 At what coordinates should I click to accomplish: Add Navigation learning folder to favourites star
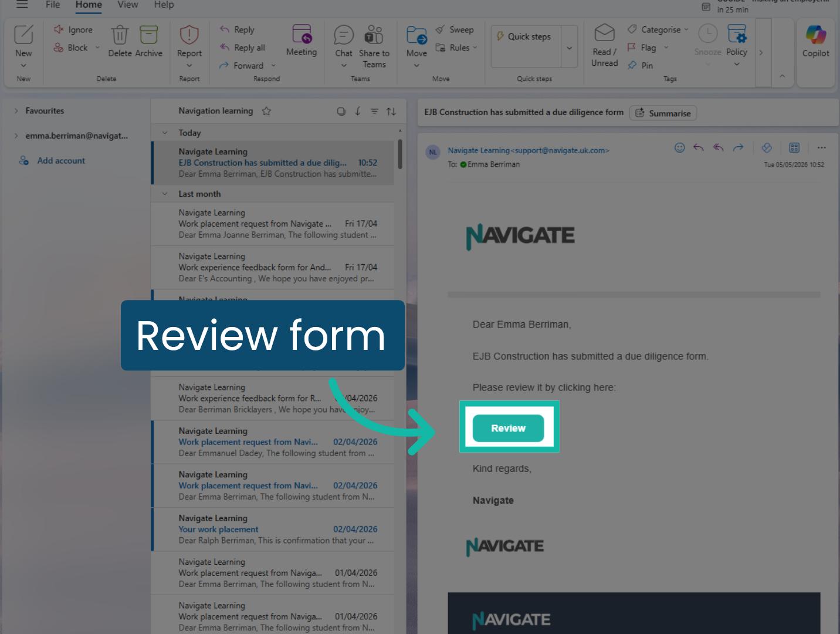coord(266,111)
